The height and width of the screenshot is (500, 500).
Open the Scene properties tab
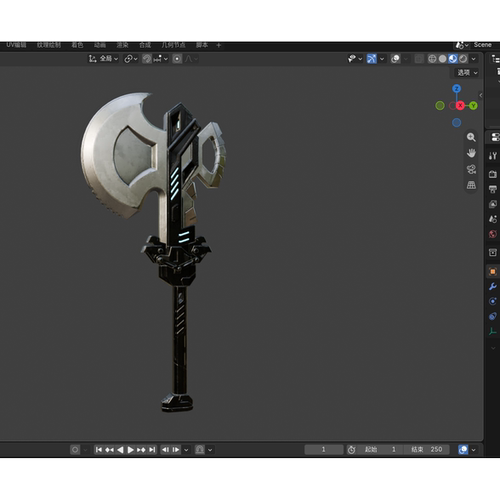point(493,219)
